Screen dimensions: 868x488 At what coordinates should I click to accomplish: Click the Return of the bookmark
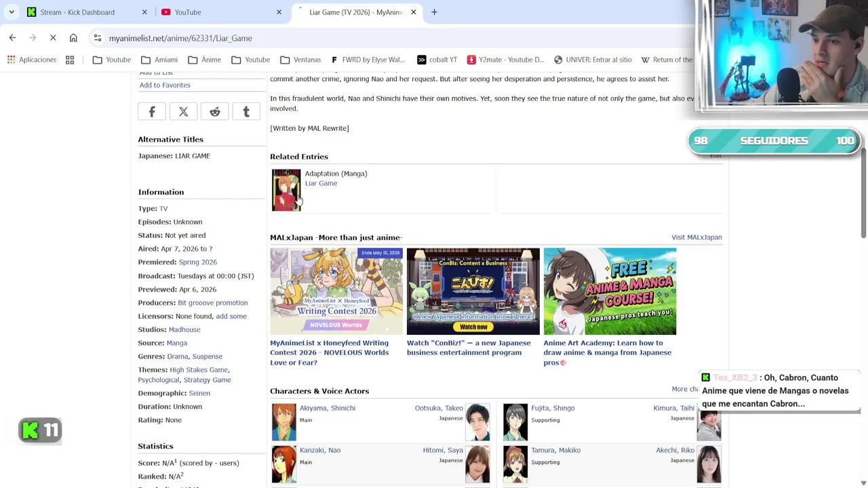coord(667,60)
